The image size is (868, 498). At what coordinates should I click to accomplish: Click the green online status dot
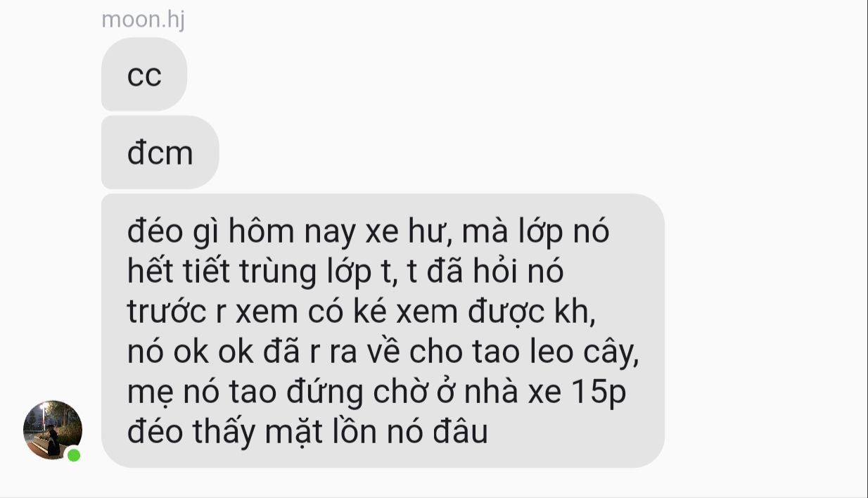74,455
